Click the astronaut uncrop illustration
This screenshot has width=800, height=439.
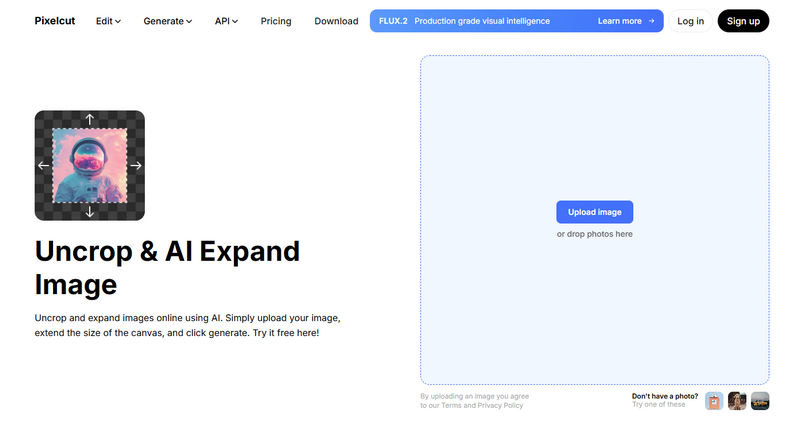90,165
